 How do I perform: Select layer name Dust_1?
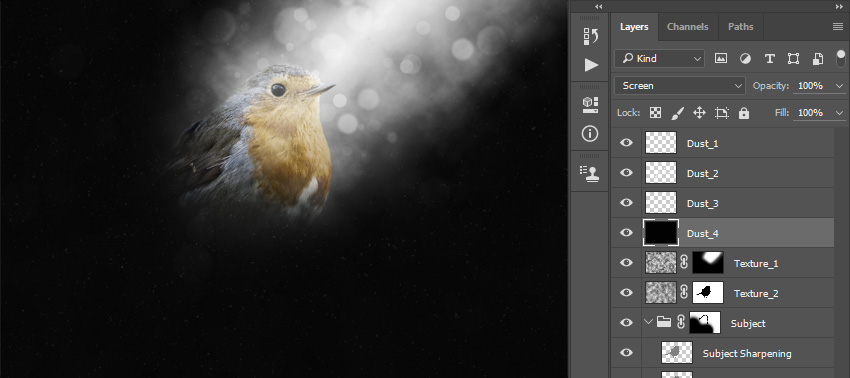(x=703, y=144)
